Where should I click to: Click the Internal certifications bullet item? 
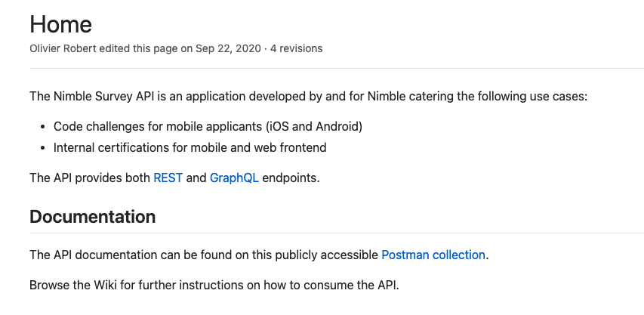(190, 147)
